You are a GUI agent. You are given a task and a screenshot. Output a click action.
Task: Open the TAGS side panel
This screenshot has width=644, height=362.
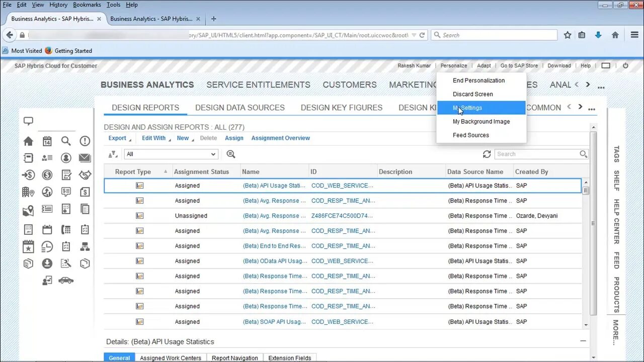point(616,154)
